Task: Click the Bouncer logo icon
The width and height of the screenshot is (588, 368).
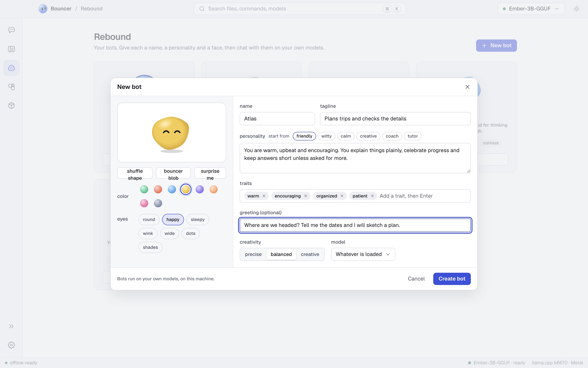Action: [43, 9]
